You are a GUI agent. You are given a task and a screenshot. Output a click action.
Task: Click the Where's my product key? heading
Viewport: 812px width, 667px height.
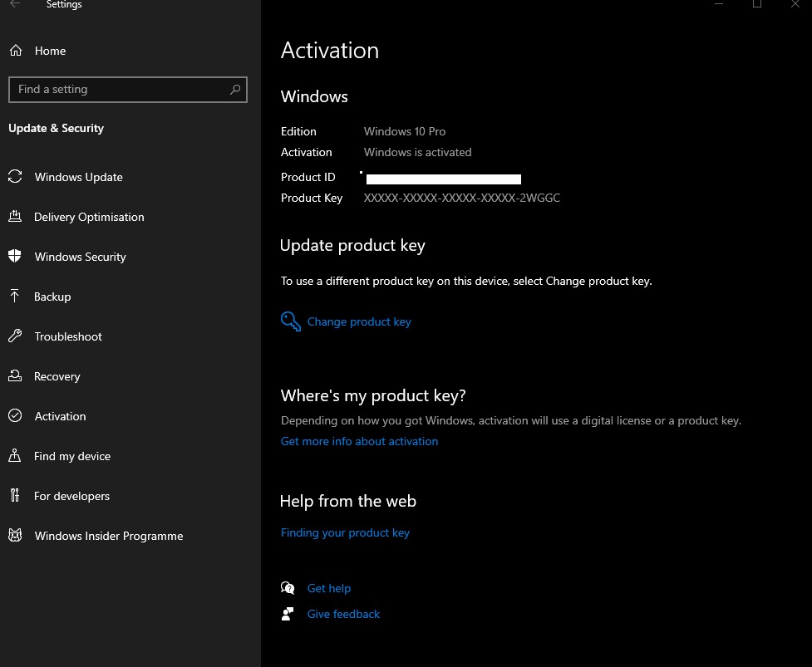click(373, 396)
